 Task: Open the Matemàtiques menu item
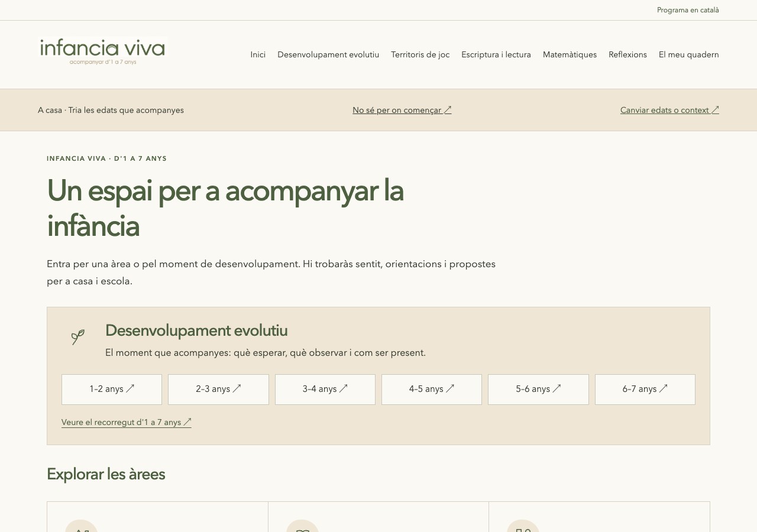[x=570, y=55]
